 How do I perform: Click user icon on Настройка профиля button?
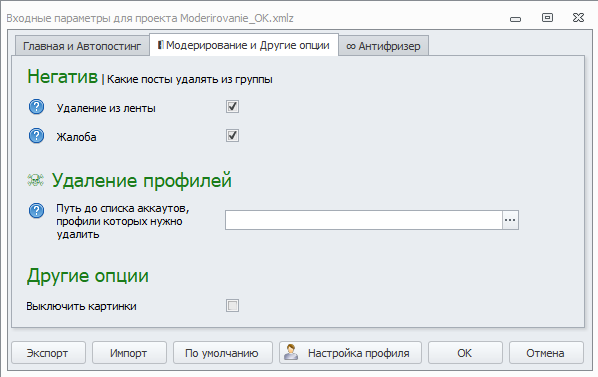[x=291, y=352]
